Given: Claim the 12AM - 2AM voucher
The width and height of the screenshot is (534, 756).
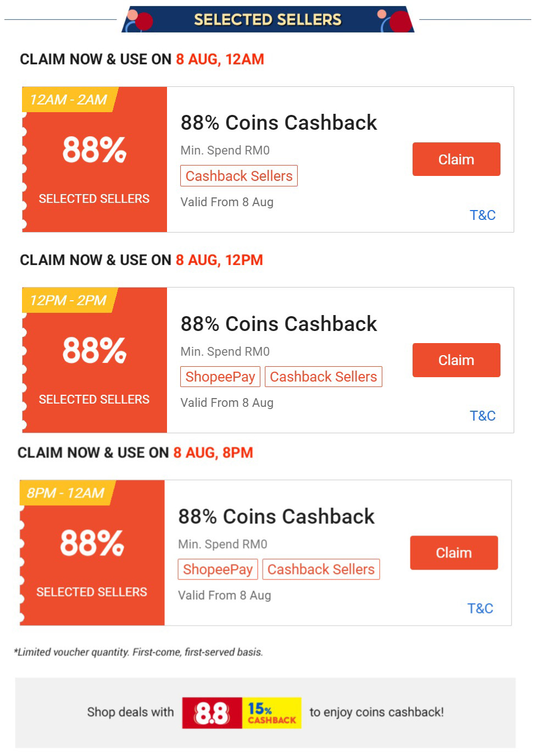Looking at the screenshot, I should point(456,159).
